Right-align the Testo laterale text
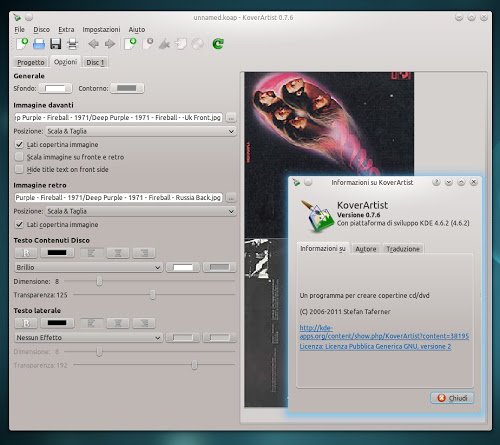This screenshot has width=500, height=445. coord(144,323)
